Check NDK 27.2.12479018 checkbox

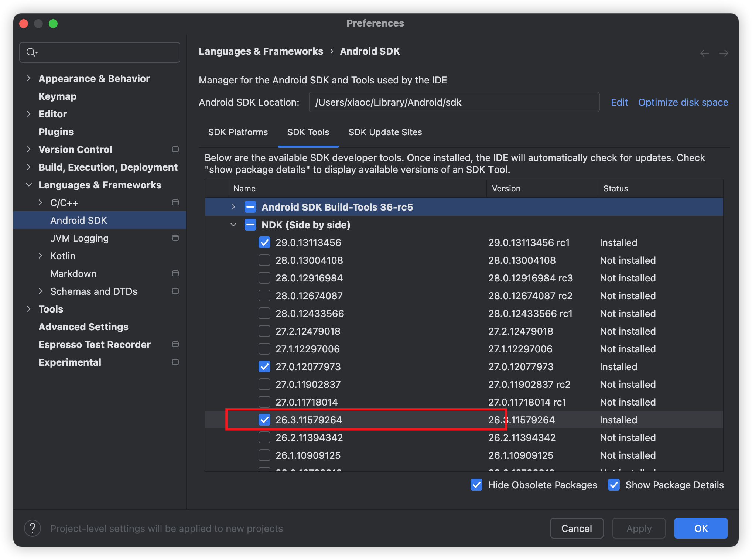(264, 331)
